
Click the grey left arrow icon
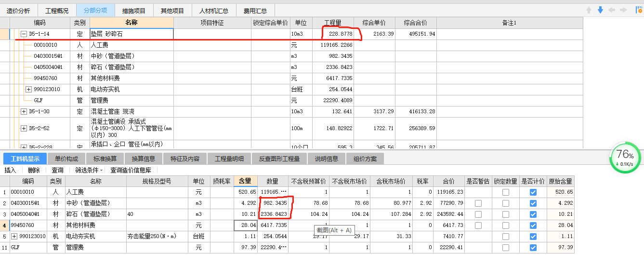pyautogui.click(x=612, y=10)
